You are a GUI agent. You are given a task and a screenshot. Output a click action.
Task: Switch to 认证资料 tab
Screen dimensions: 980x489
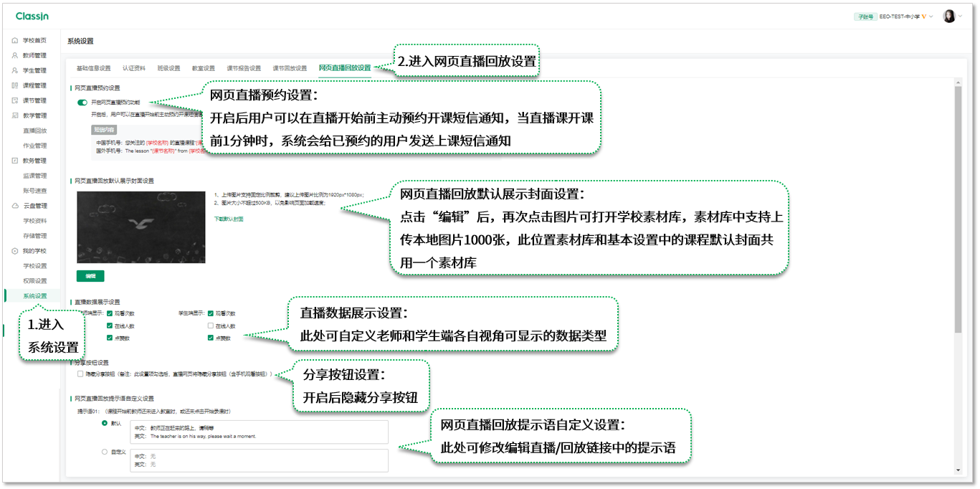click(133, 68)
